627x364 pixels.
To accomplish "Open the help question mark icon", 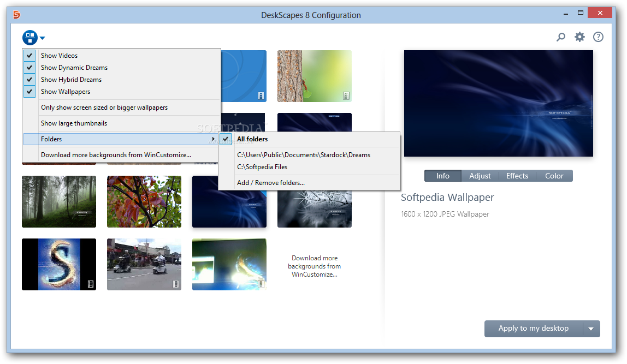I will tap(598, 37).
